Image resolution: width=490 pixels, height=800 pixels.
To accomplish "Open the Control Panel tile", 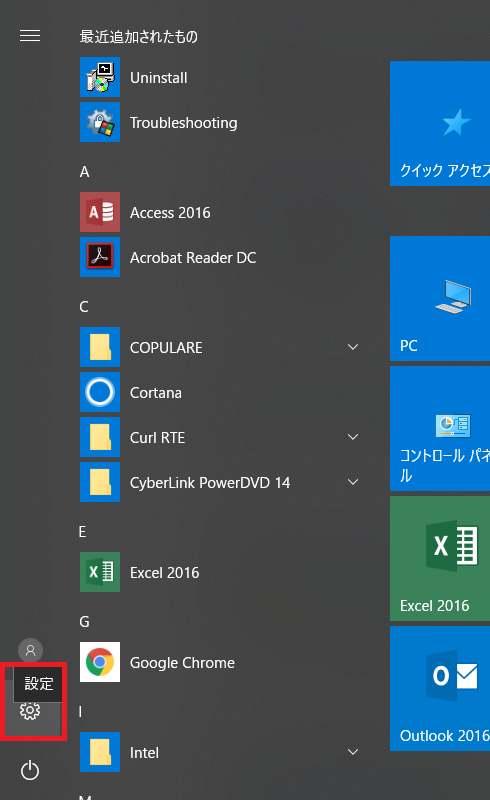I will point(440,429).
